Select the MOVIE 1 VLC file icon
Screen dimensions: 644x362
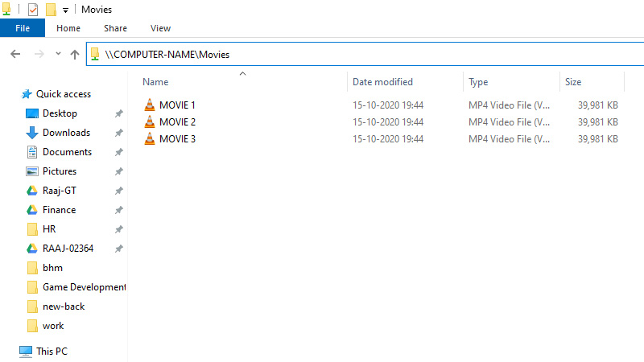150,105
